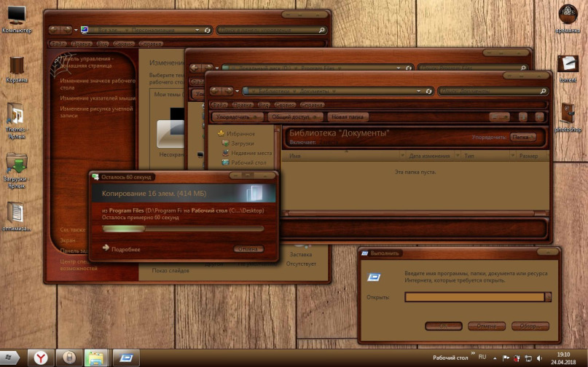Open the Корзина recycle bin icon
The width and height of the screenshot is (588, 367).
[x=17, y=69]
